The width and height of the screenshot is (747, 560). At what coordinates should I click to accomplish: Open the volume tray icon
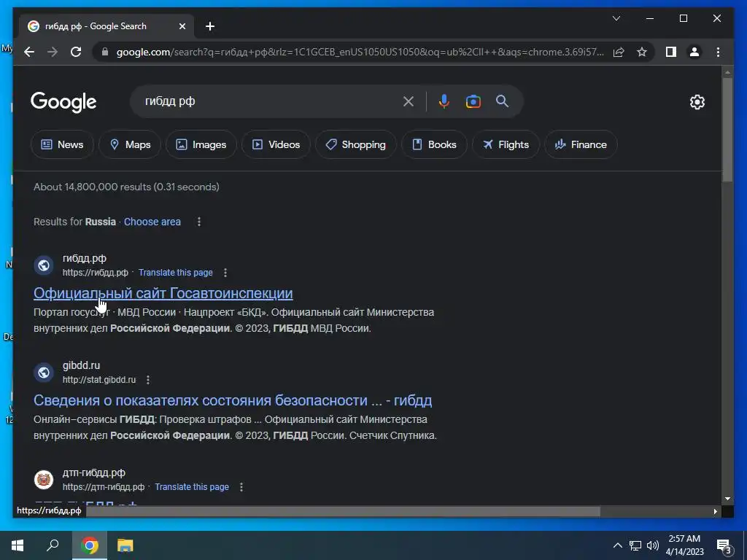653,545
